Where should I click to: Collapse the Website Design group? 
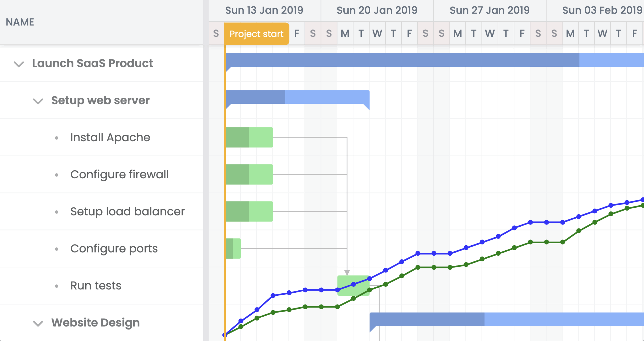[x=38, y=323]
